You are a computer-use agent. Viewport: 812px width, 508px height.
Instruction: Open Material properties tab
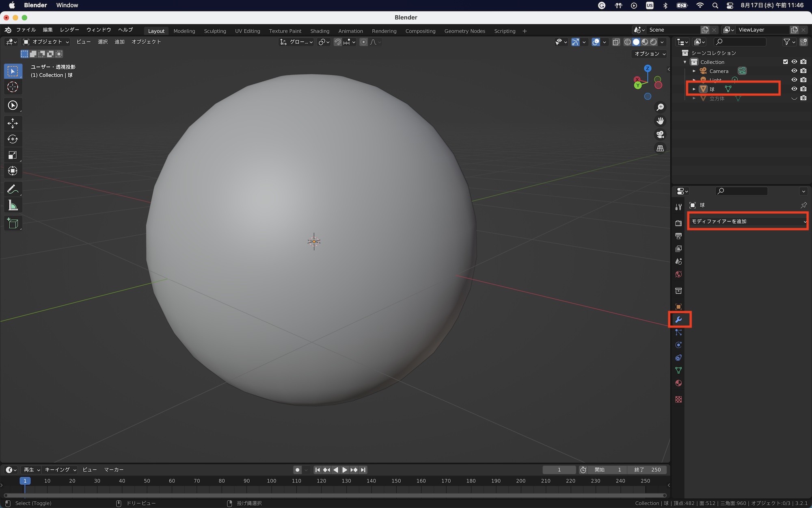coord(678,383)
